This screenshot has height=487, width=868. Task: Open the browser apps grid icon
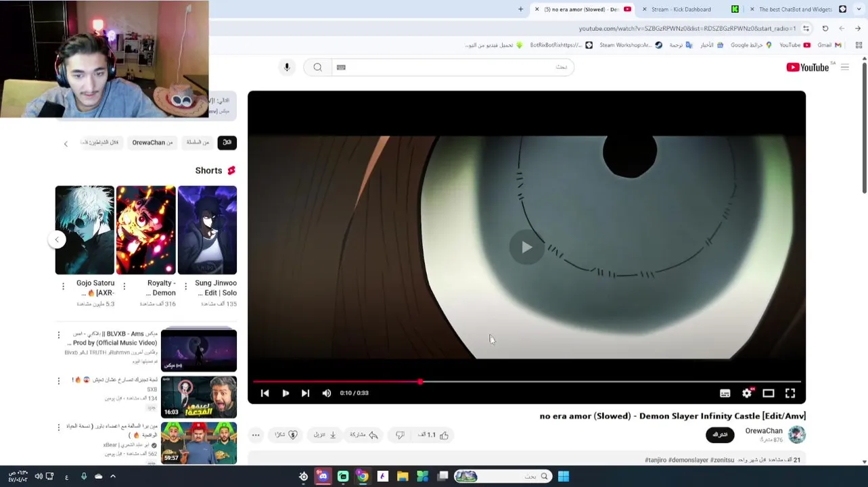pos(859,45)
